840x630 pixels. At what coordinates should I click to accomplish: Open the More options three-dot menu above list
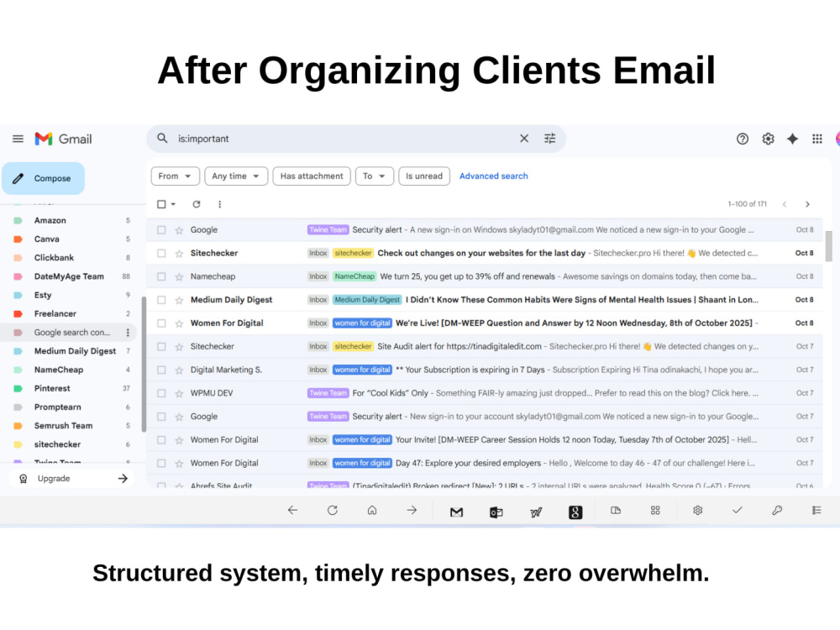coord(219,204)
